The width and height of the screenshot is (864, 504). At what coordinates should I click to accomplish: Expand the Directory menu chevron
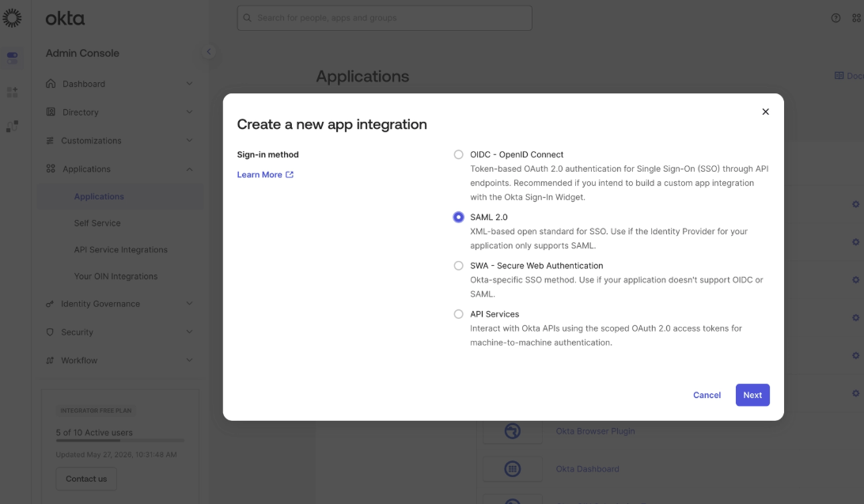[x=190, y=112]
